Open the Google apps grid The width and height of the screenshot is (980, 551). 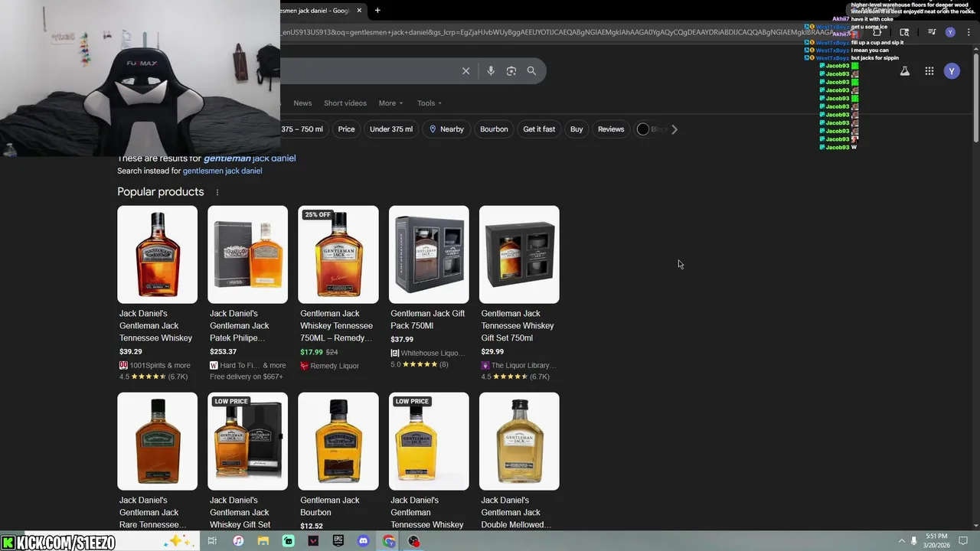929,70
